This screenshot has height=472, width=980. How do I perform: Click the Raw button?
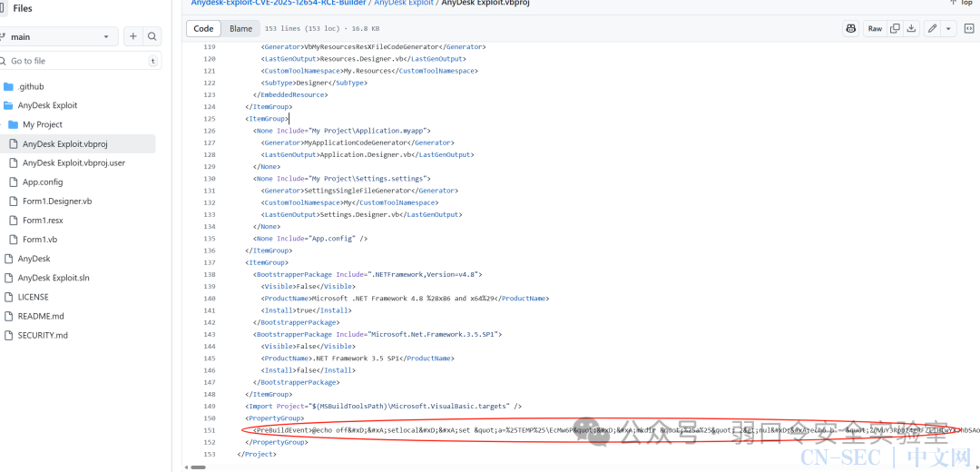(x=875, y=29)
